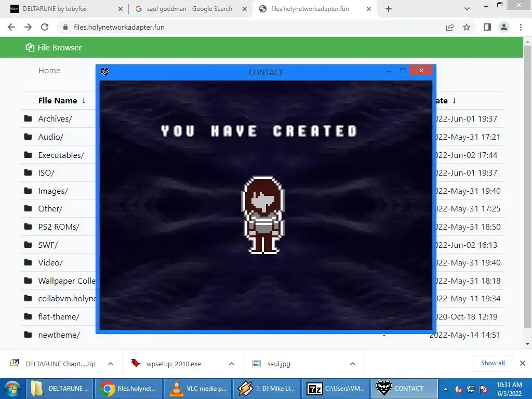Expand options for saul.jpg download
The width and height of the screenshot is (532, 399).
click(x=353, y=364)
